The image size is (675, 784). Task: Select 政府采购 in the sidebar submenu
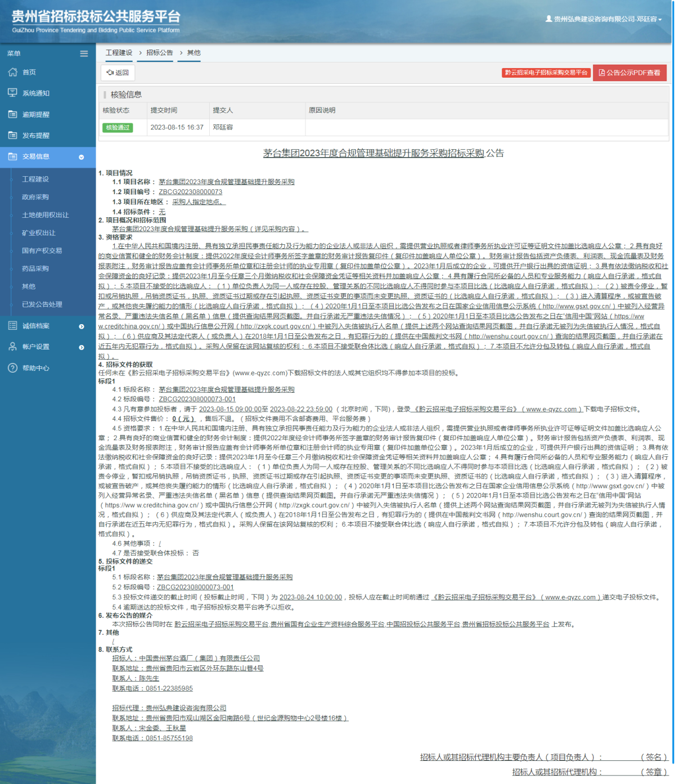click(x=35, y=197)
